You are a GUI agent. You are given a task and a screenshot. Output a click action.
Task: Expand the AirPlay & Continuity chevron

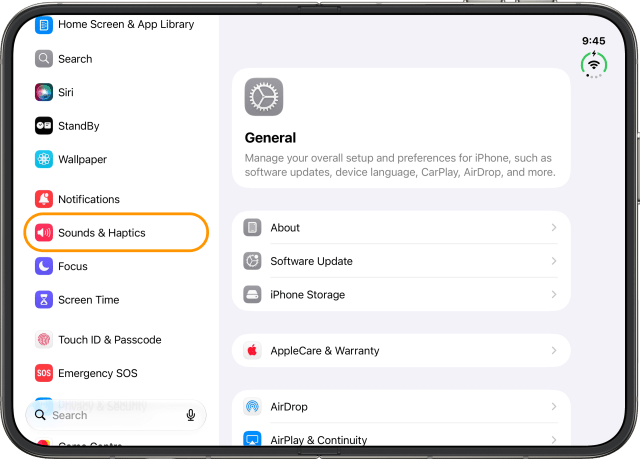[554, 440]
